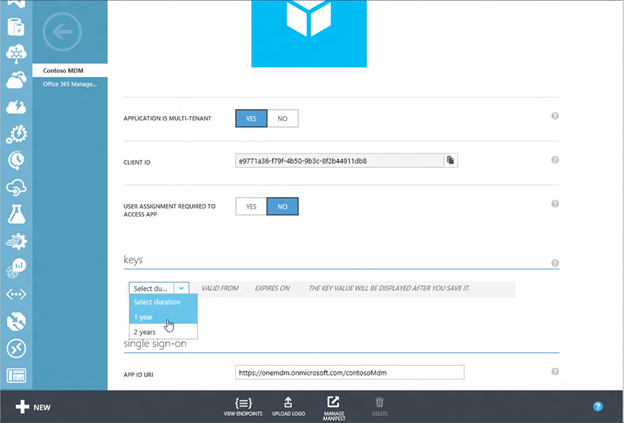
Task: Click the App ID URI field
Action: [x=350, y=372]
